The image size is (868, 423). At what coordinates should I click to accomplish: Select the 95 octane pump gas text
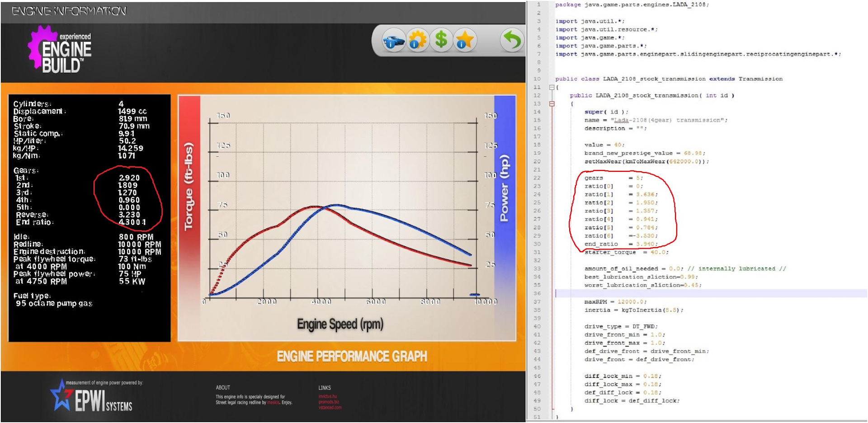click(x=54, y=304)
